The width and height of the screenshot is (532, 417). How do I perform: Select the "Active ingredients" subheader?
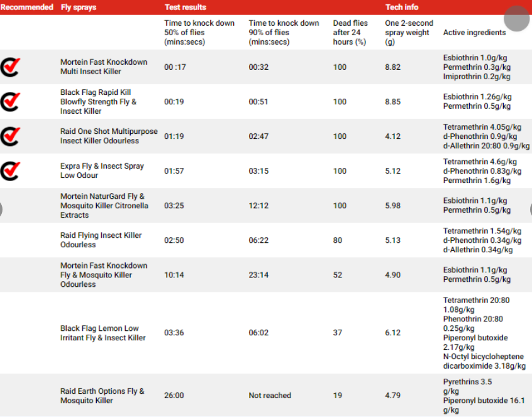474,32
